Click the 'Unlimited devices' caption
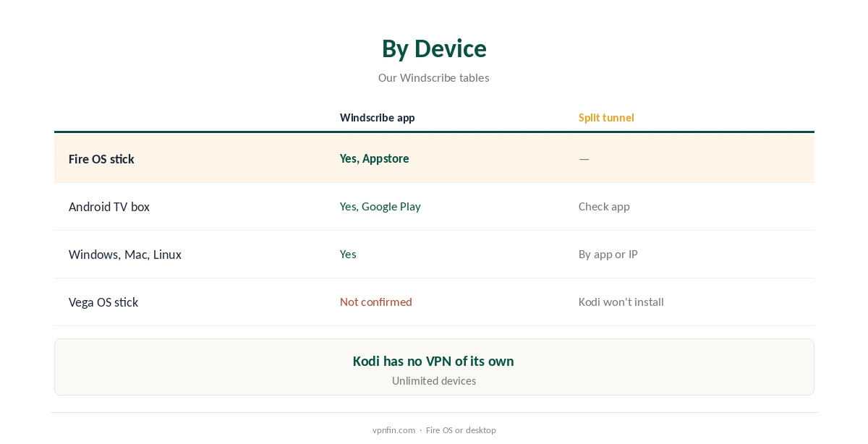868x444 pixels. point(434,380)
